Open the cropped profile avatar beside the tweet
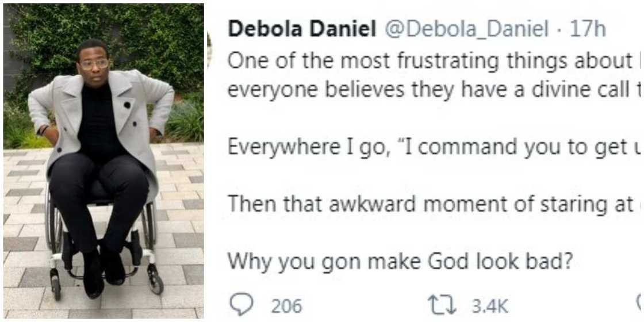The image size is (644, 322). 209,47
